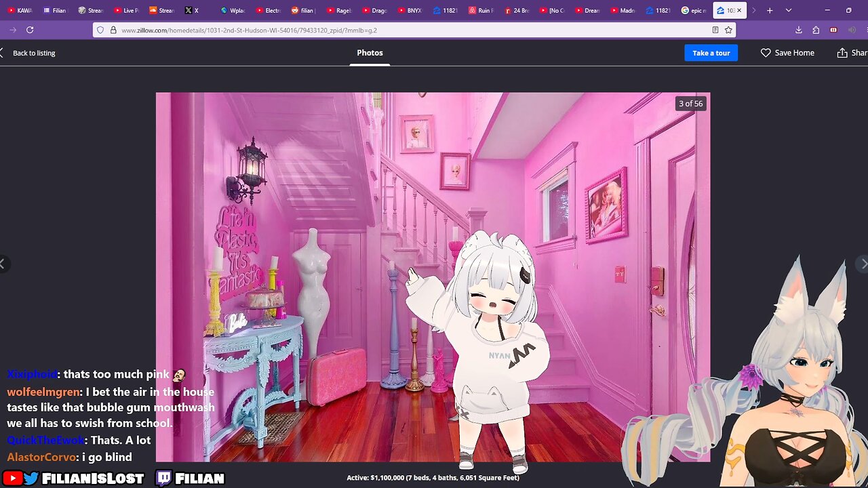
Task: Show next photo with right arrow
Action: [x=863, y=264]
